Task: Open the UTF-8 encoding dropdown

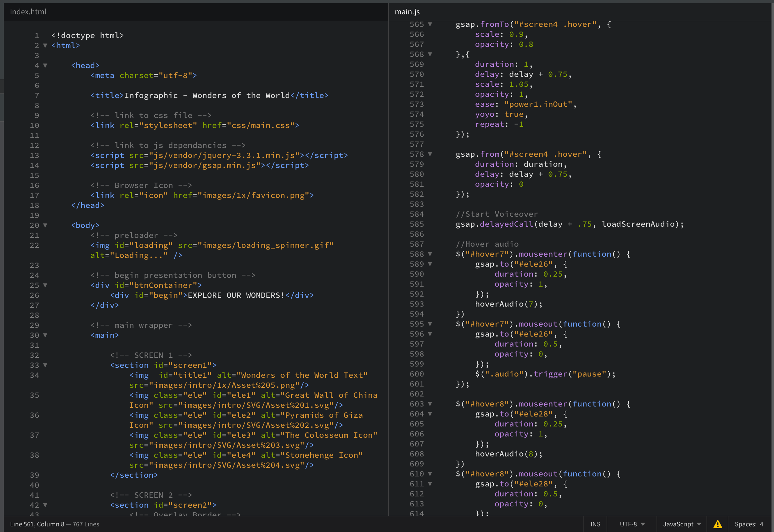Action: (x=632, y=524)
